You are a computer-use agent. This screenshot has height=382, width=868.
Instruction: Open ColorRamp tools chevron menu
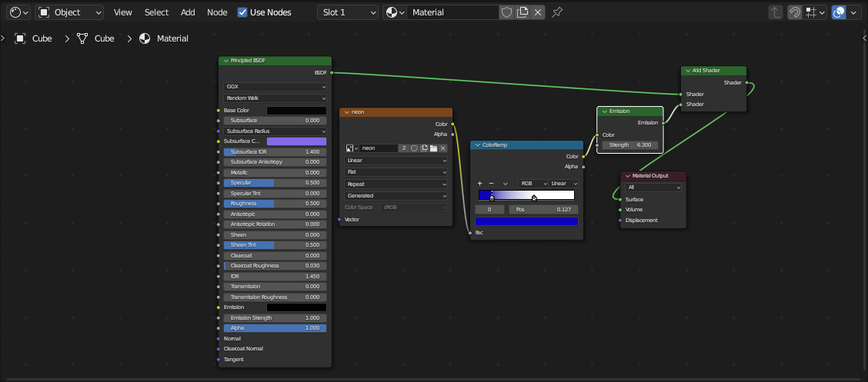point(505,184)
